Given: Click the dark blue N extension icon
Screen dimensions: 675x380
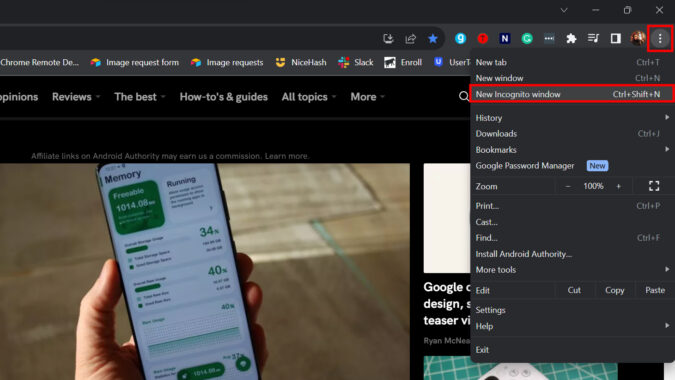Looking at the screenshot, I should [505, 38].
